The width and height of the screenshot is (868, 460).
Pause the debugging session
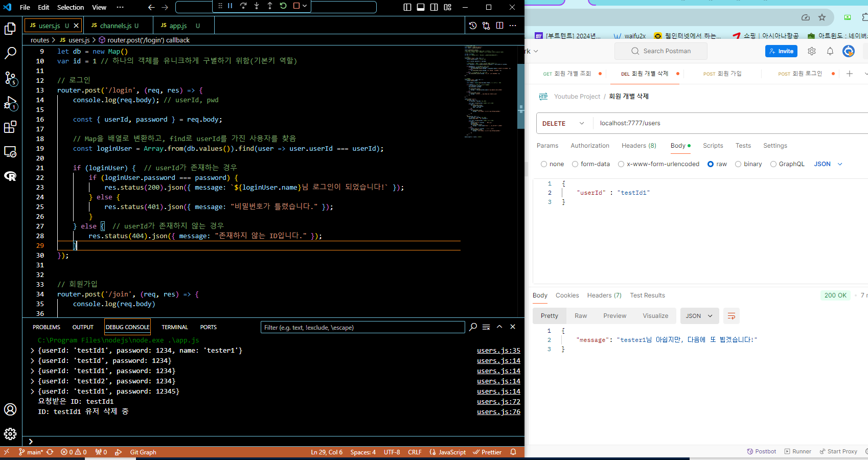pyautogui.click(x=230, y=6)
